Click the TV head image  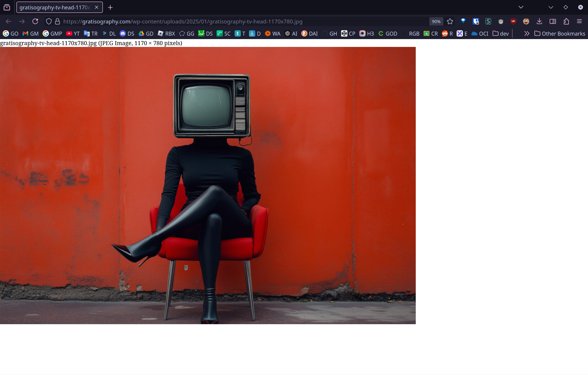click(208, 186)
